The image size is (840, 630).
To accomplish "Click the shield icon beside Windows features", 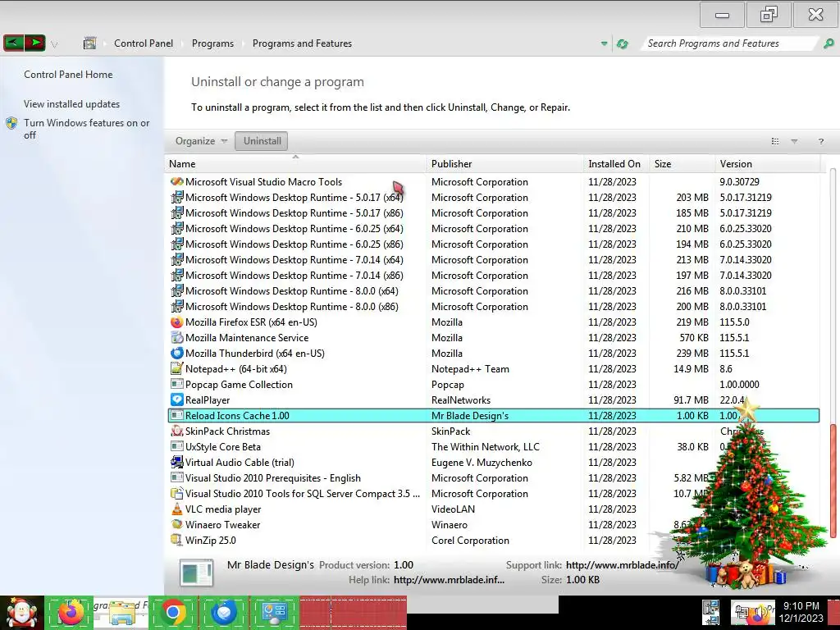I will point(11,123).
